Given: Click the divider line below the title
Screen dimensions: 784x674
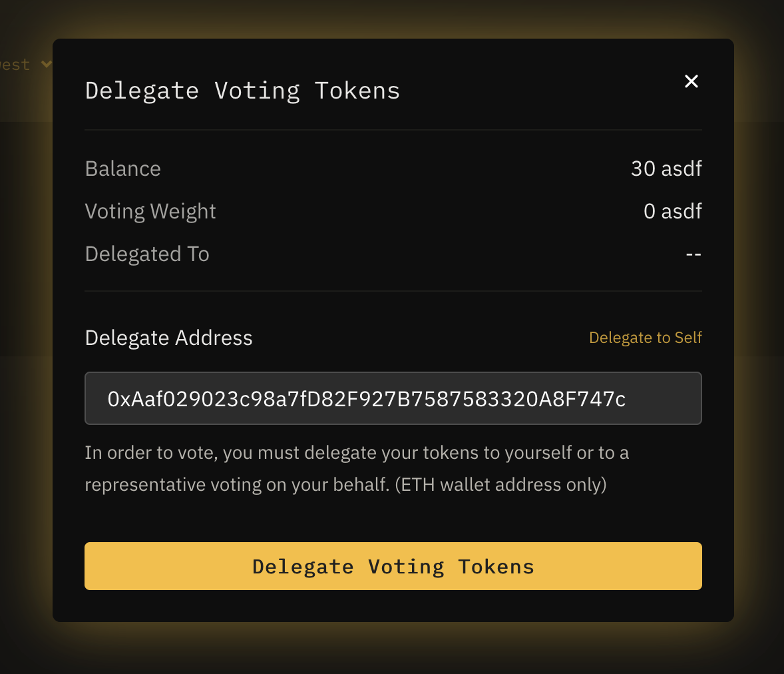Looking at the screenshot, I should [393, 130].
